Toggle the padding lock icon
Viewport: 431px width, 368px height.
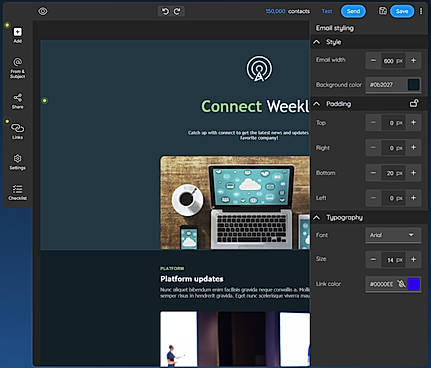(x=414, y=104)
